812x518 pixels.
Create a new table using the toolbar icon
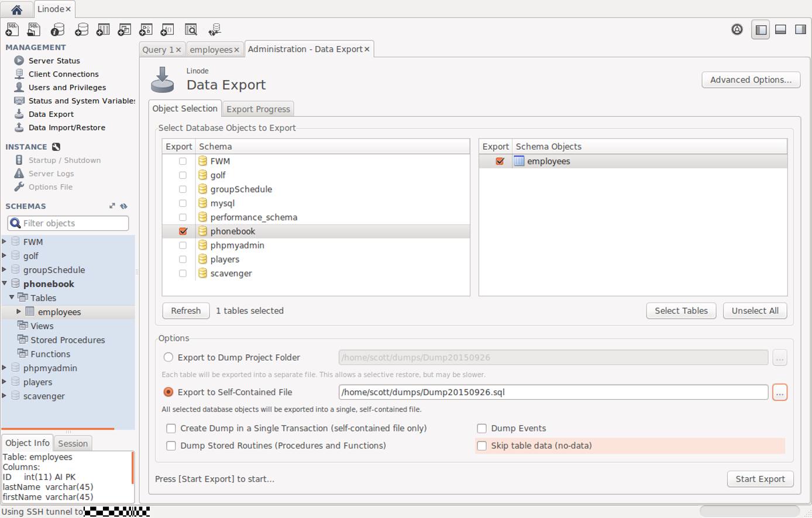click(103, 29)
